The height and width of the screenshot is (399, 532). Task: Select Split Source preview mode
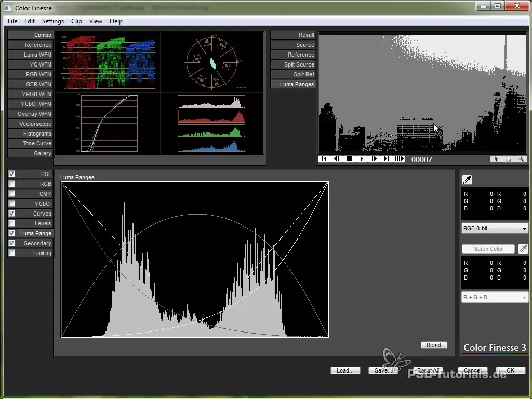[x=294, y=64]
